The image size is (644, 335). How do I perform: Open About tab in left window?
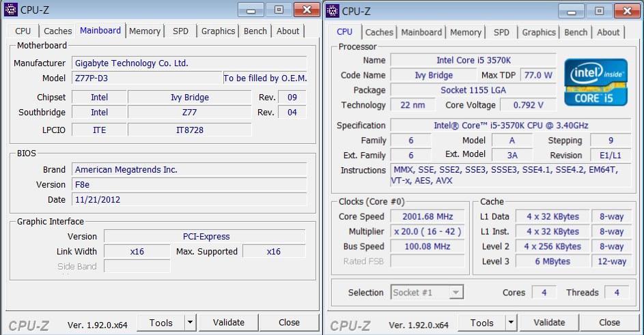[288, 31]
